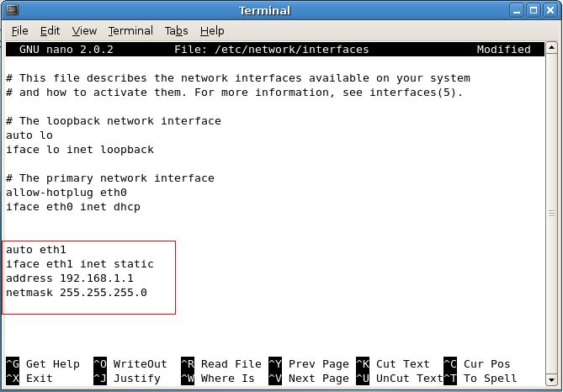Screen dimensions: 563x392
Task: Minimize the Terminal window
Action: click(x=517, y=10)
